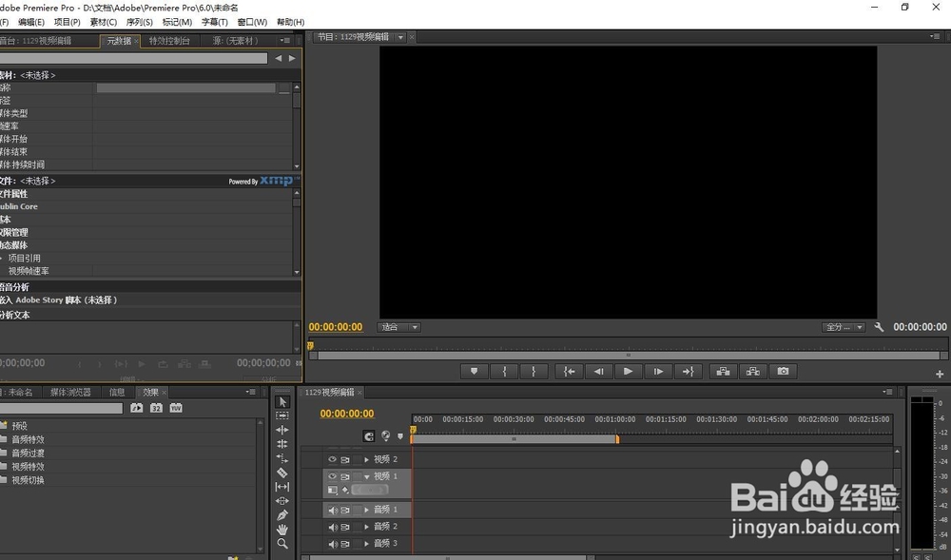Click the metadata search field
This screenshot has width=951, height=560.
tap(133, 58)
